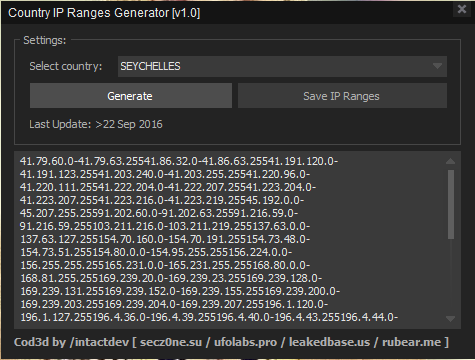The width and height of the screenshot is (475, 360).
Task: Click the Save IP Ranges button
Action: point(342,96)
